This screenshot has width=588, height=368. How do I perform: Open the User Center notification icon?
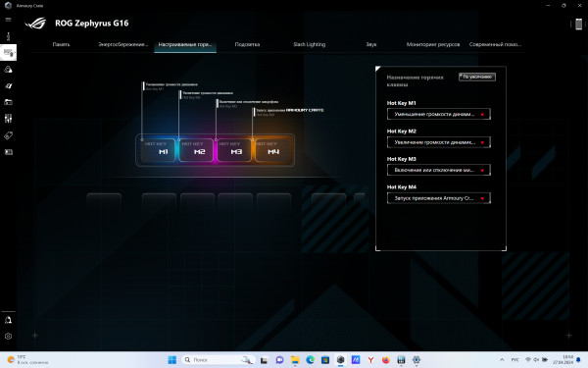[8, 320]
